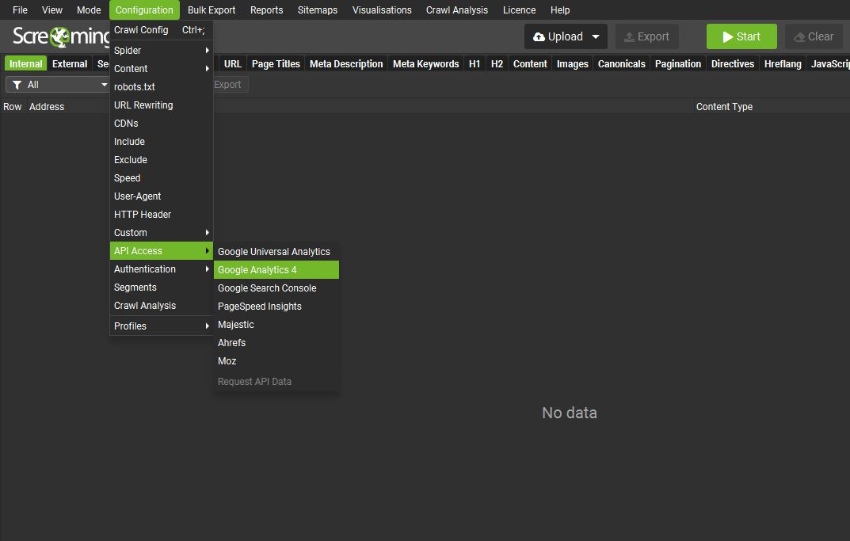Viewport: 850px width, 541px height.
Task: Select Moz API option
Action: (276, 361)
